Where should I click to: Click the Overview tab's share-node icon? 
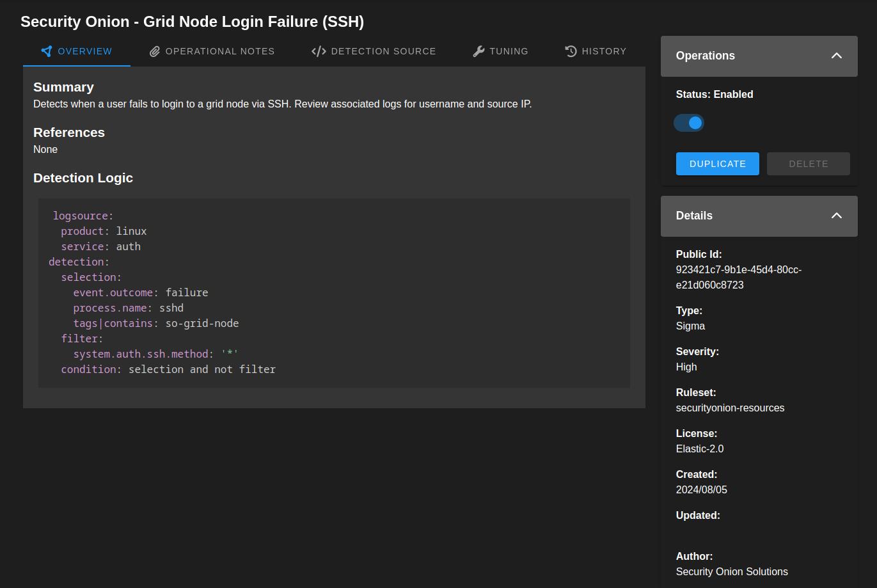point(46,51)
